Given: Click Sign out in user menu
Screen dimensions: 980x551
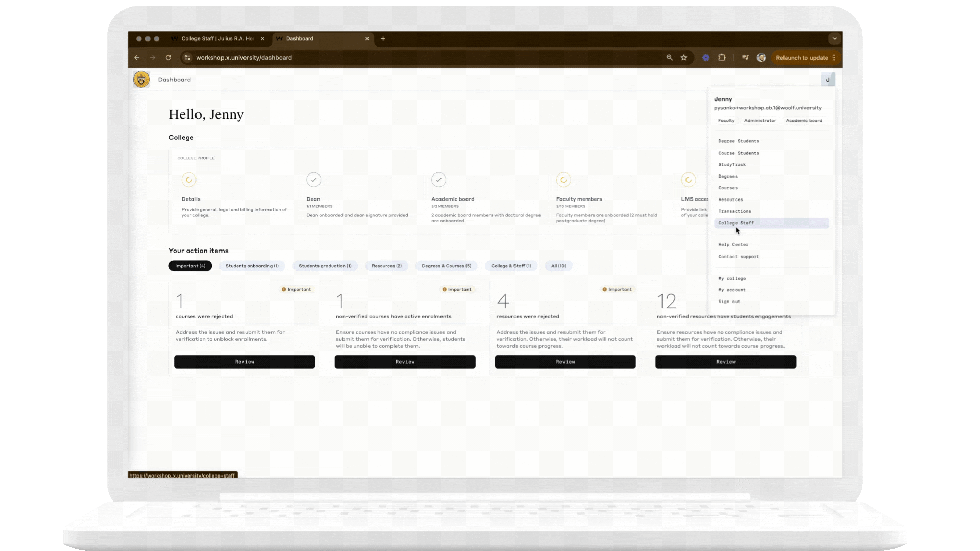Looking at the screenshot, I should pyautogui.click(x=729, y=302).
